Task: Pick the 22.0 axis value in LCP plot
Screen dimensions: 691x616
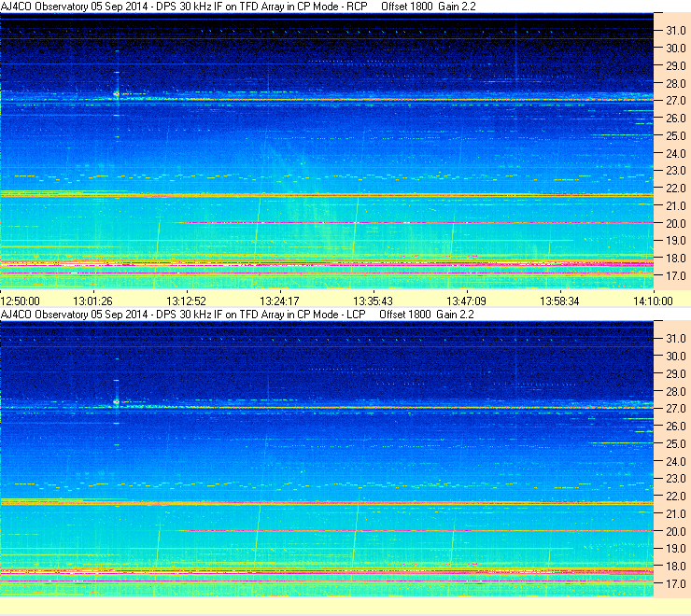Action: [x=676, y=497]
